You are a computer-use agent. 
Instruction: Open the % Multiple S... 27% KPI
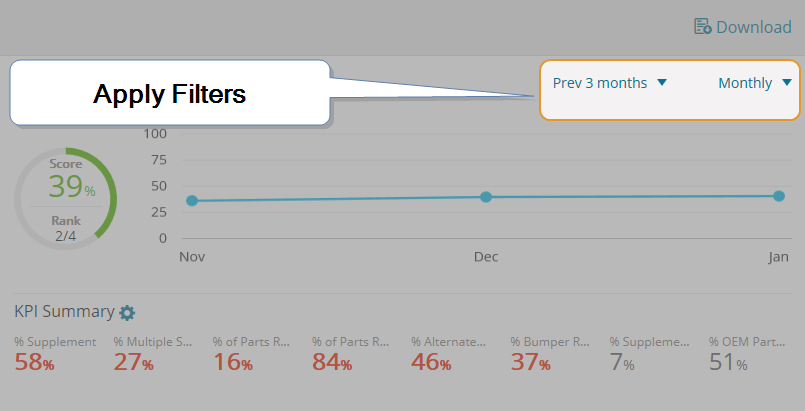tap(153, 354)
